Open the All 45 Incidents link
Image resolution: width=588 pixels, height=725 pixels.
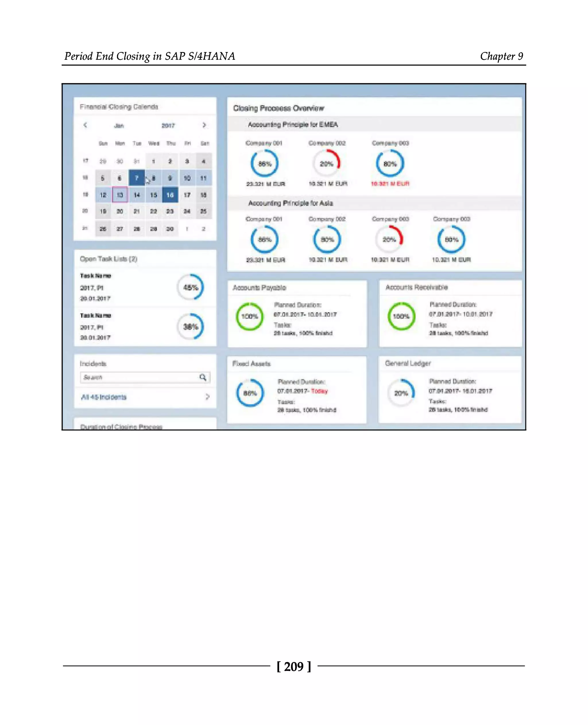(104, 397)
